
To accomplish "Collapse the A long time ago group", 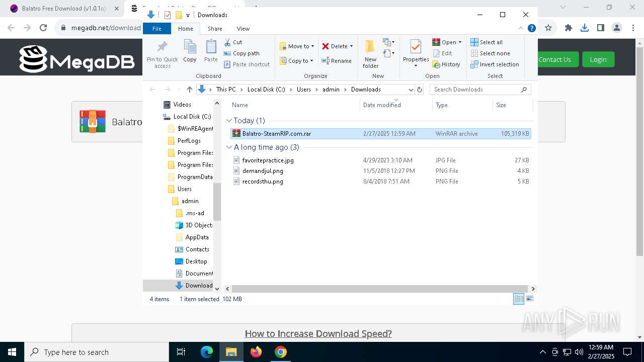I will tap(229, 147).
